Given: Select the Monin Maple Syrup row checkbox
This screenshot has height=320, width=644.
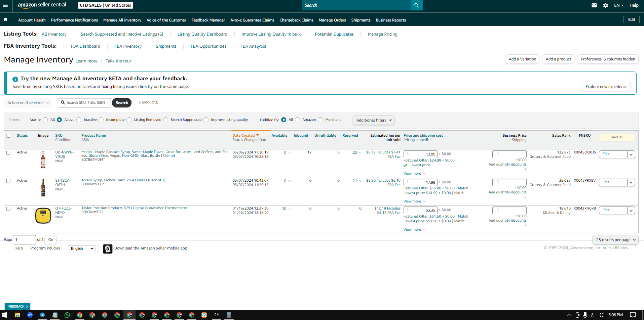Looking at the screenshot, I should tap(8, 153).
